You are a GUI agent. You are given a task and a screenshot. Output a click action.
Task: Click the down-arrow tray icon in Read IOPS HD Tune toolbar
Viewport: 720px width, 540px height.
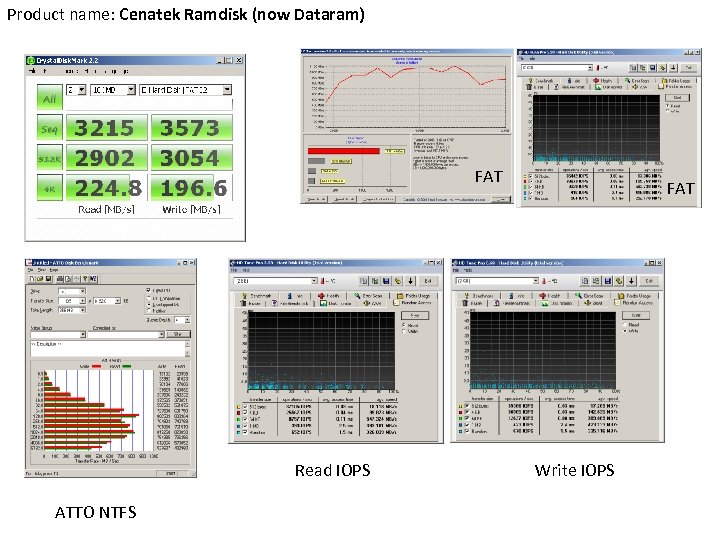click(411, 281)
